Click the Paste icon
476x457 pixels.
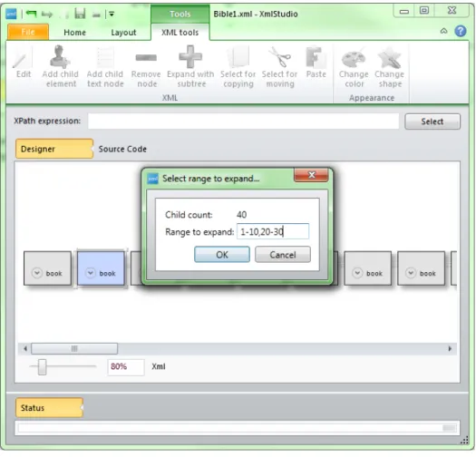click(316, 57)
